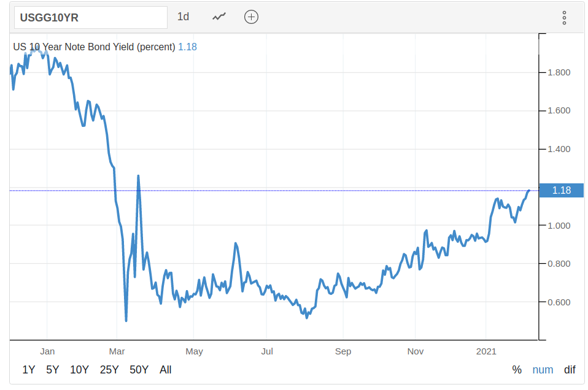Select the 50Y time range
Image resolution: width=588 pixels, height=390 pixels.
coord(139,370)
